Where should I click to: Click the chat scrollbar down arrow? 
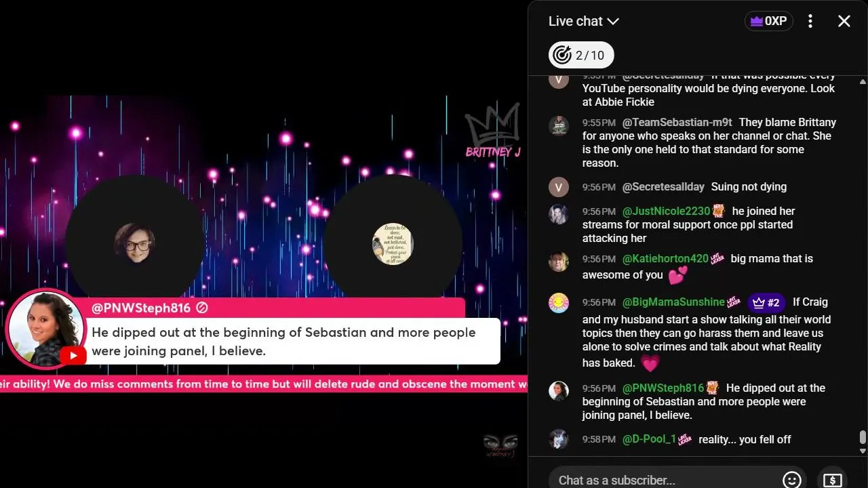click(863, 451)
